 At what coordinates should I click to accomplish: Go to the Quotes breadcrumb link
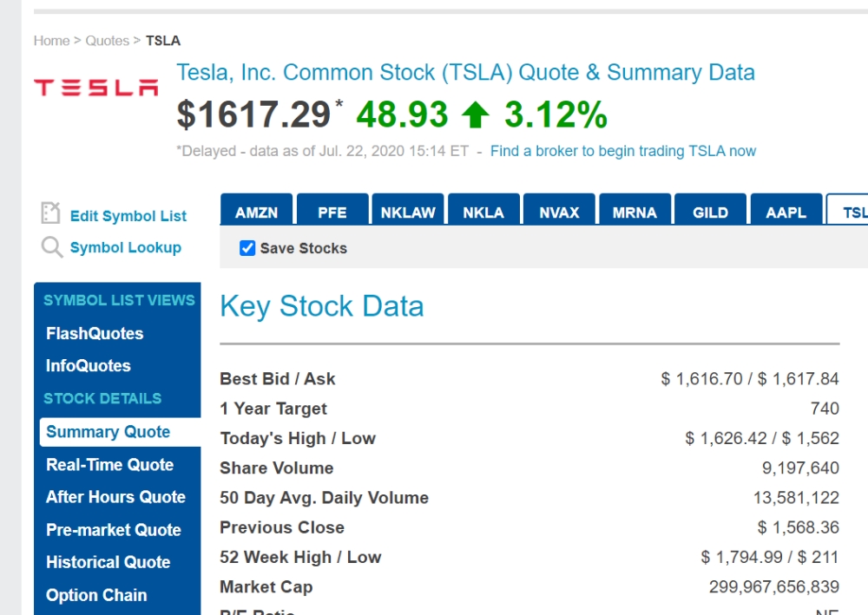pyautogui.click(x=107, y=41)
